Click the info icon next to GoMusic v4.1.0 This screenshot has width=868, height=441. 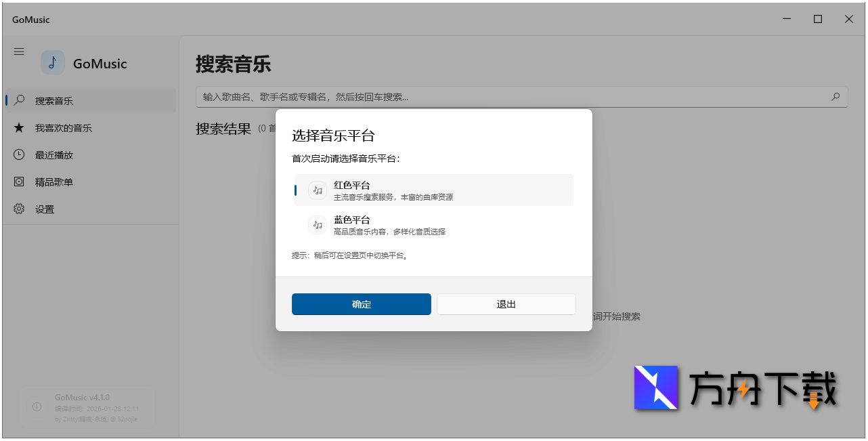[x=36, y=407]
